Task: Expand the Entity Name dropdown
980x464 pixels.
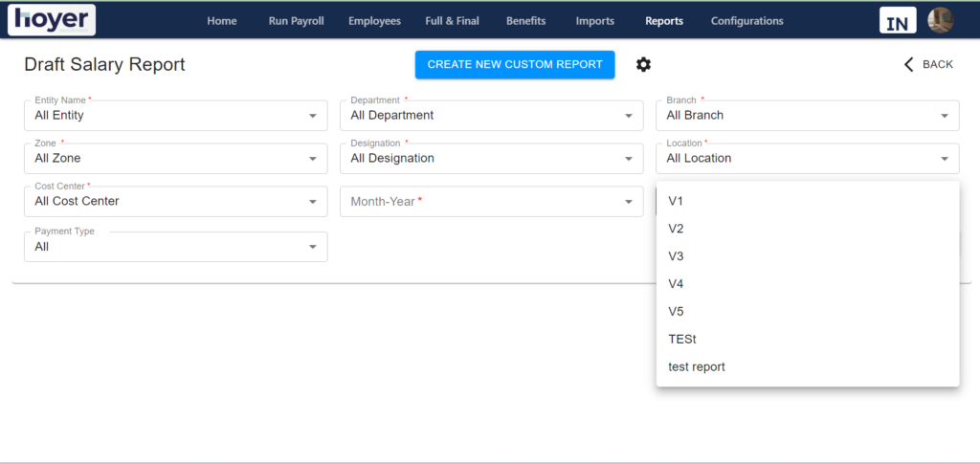Action: point(176,116)
